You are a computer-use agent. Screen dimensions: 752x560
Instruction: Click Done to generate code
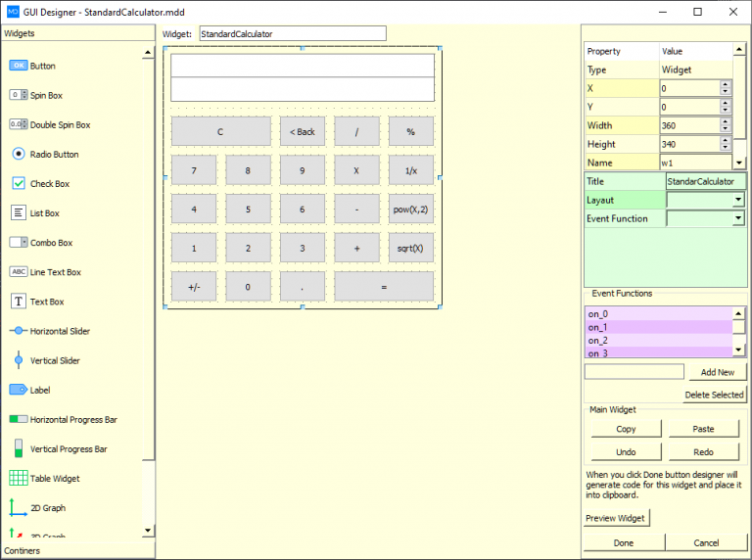[624, 542]
